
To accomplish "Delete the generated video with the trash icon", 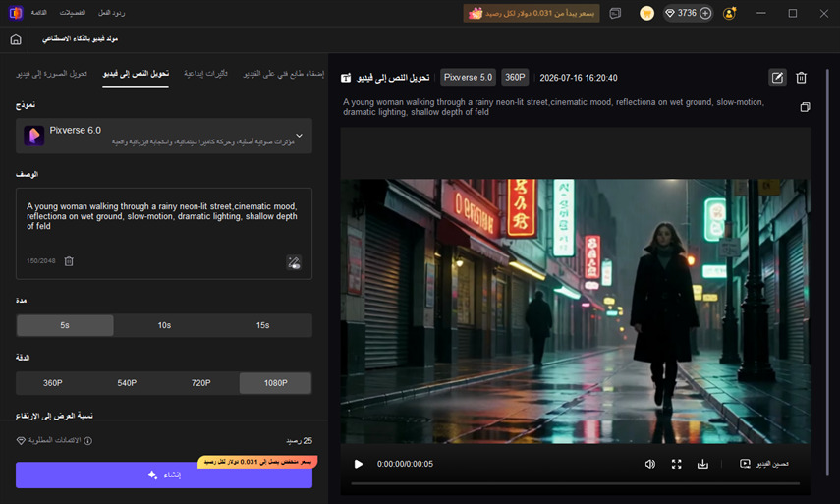I will coord(801,78).
